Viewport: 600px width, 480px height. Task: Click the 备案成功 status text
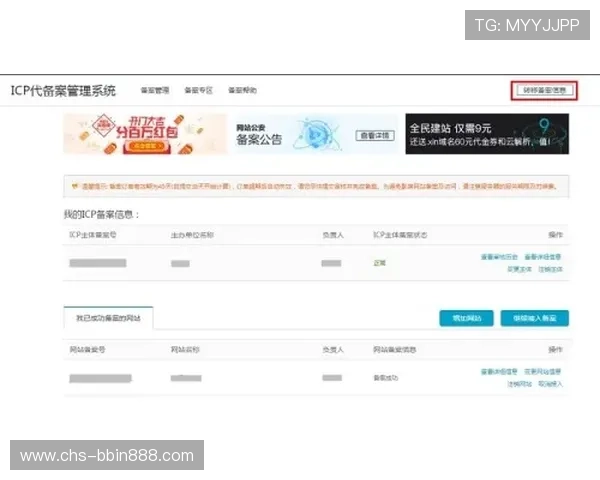tap(386, 378)
